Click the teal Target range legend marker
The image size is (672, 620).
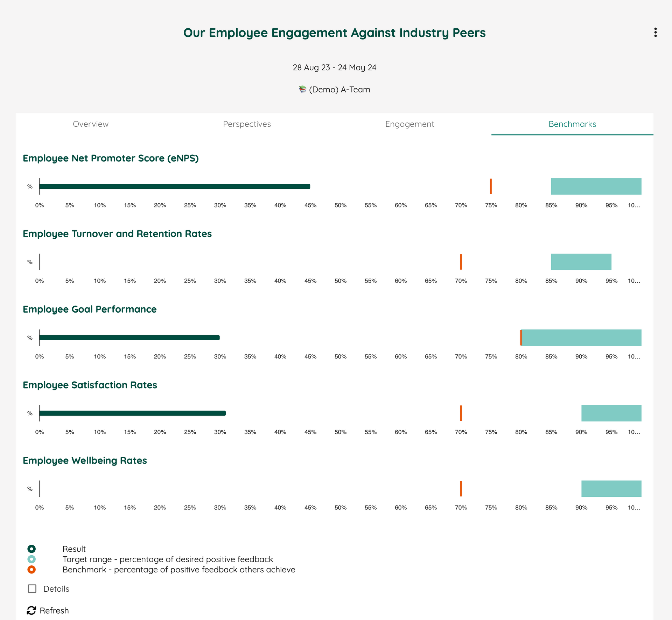31,559
